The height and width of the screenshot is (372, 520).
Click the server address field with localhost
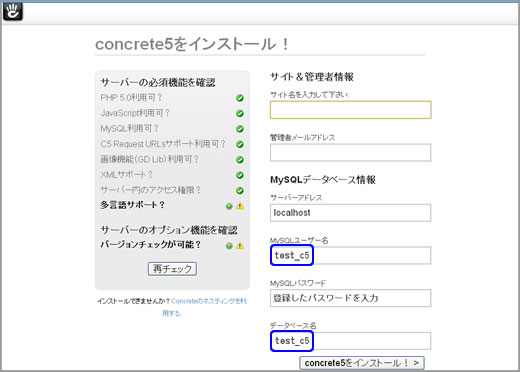tap(351, 213)
